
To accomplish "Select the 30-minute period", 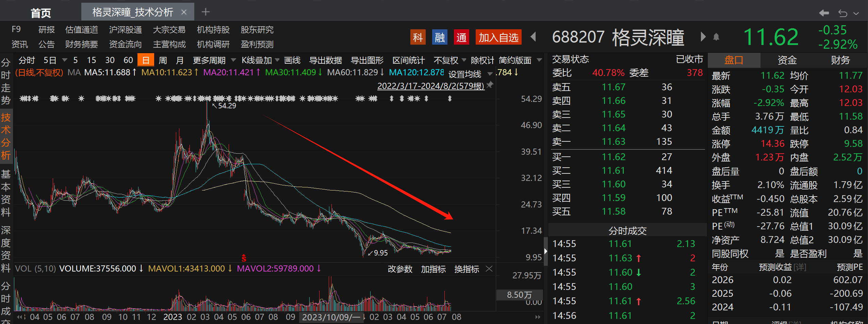I will pos(110,60).
